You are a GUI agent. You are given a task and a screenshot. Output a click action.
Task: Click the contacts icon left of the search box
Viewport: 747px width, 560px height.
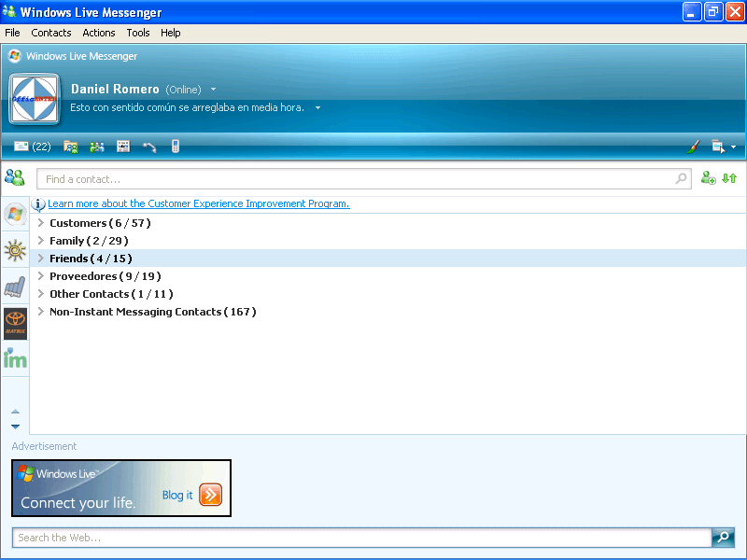click(15, 177)
